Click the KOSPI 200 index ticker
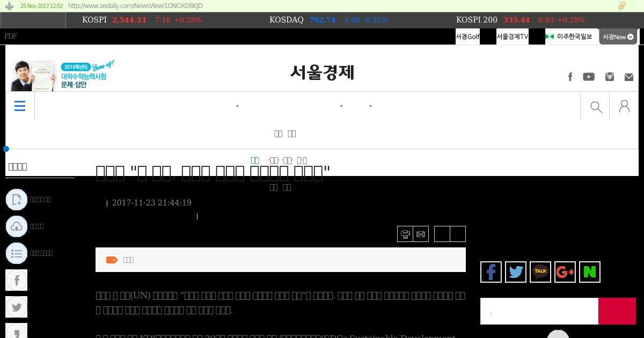This screenshot has width=644, height=338. [x=521, y=20]
